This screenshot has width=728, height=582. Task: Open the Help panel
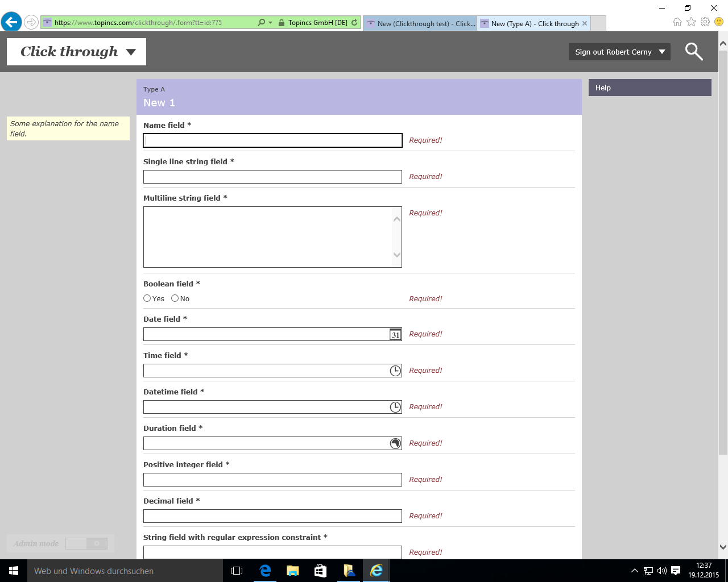(650, 88)
